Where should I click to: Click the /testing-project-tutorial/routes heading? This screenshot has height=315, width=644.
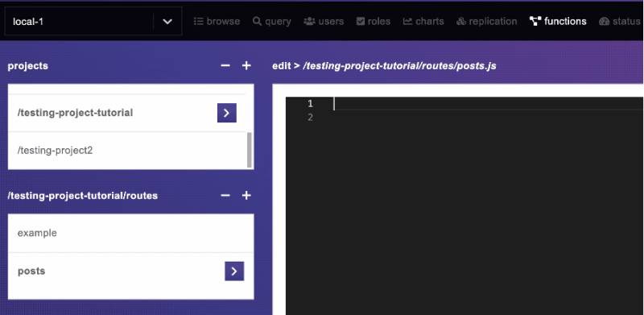pos(83,195)
